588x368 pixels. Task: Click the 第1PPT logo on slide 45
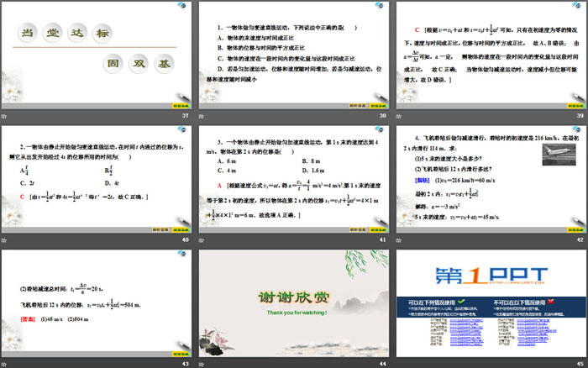click(491, 276)
